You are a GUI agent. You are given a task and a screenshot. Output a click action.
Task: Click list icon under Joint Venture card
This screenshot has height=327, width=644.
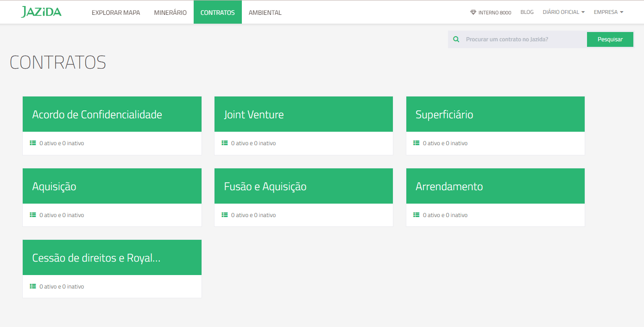(x=225, y=143)
